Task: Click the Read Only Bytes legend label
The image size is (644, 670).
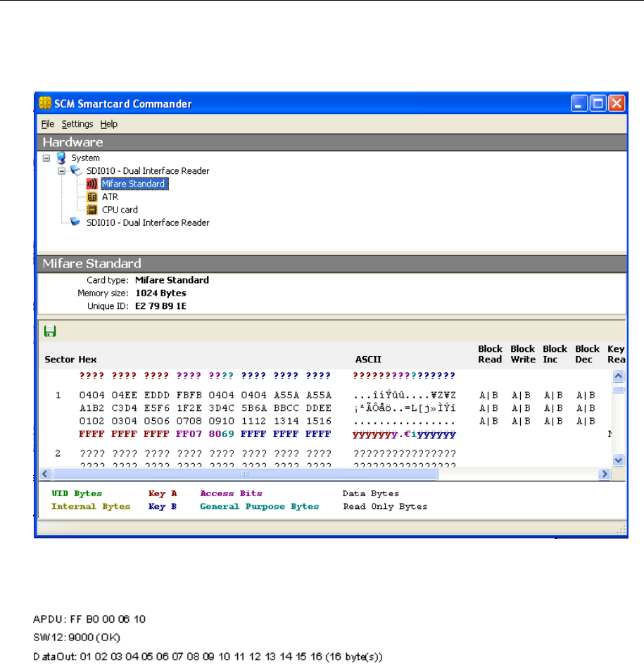Action: pos(385,506)
